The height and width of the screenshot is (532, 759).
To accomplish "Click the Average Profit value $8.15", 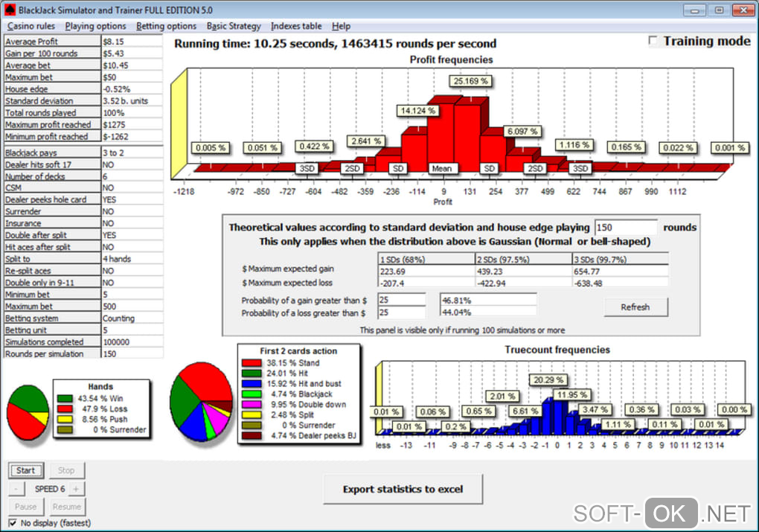I will pyautogui.click(x=132, y=42).
